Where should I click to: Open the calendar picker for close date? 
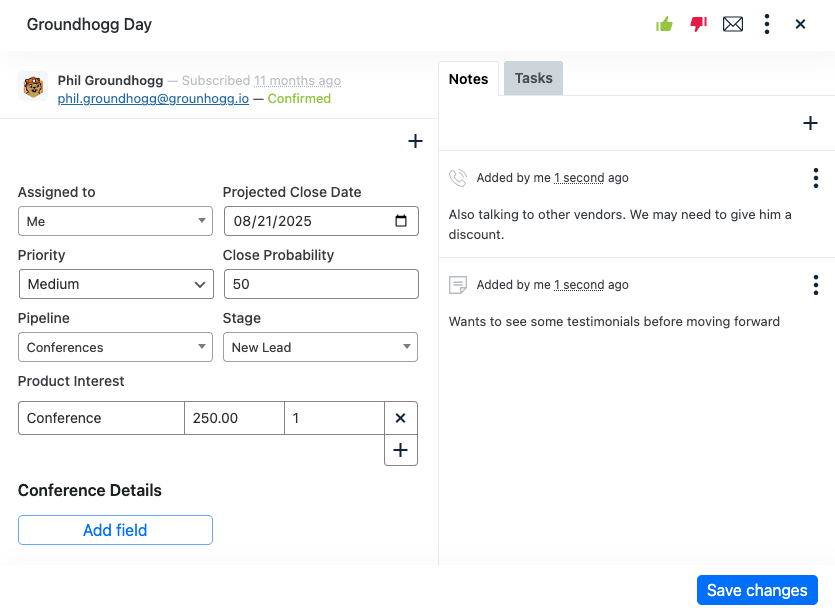pyautogui.click(x=401, y=221)
